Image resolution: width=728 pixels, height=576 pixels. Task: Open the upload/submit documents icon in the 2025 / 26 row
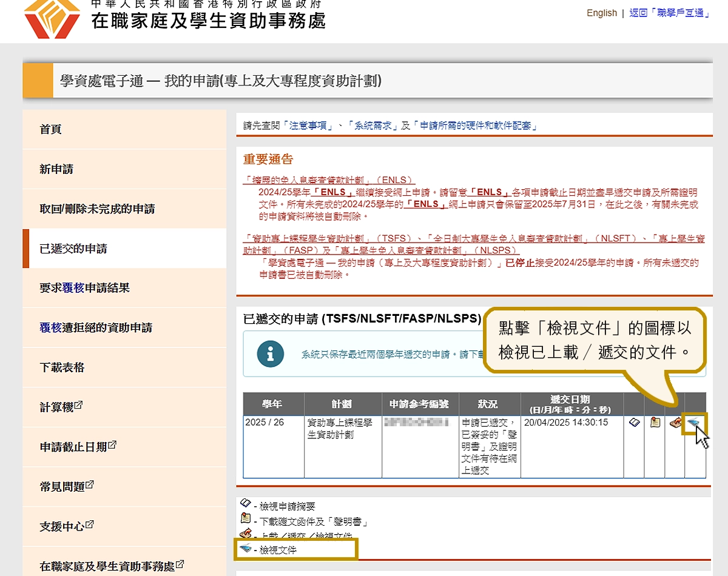(675, 423)
